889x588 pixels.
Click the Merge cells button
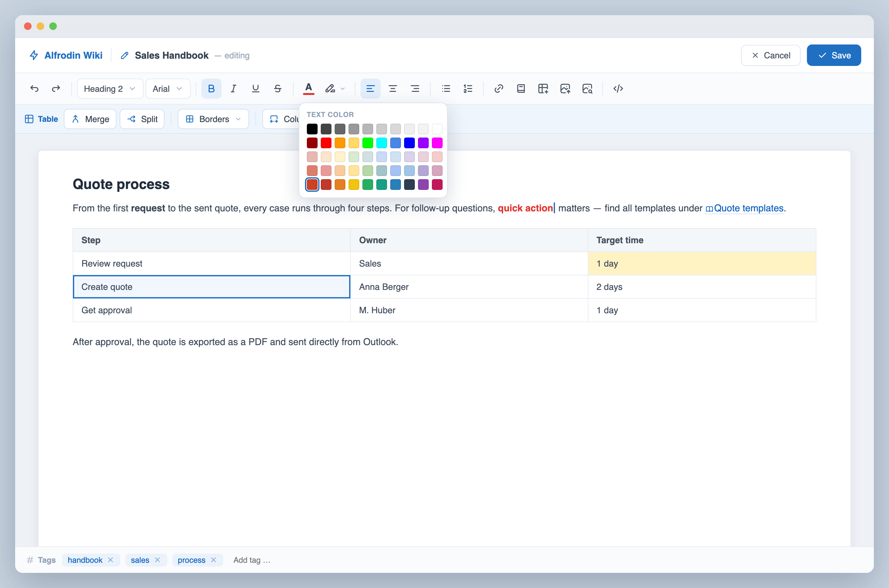pyautogui.click(x=90, y=119)
